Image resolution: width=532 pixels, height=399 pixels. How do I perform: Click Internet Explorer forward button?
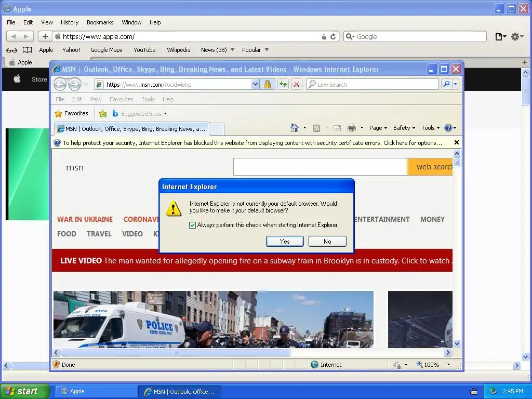[x=75, y=84]
